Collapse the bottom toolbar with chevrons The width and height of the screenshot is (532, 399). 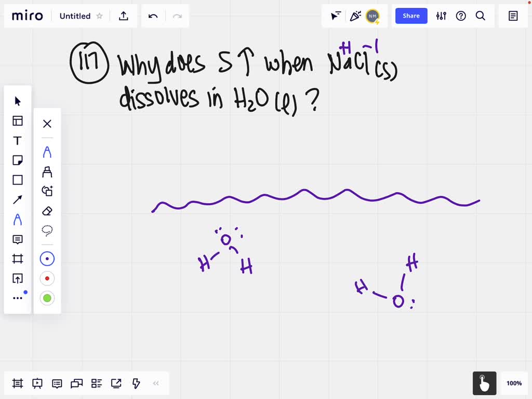coord(156,384)
